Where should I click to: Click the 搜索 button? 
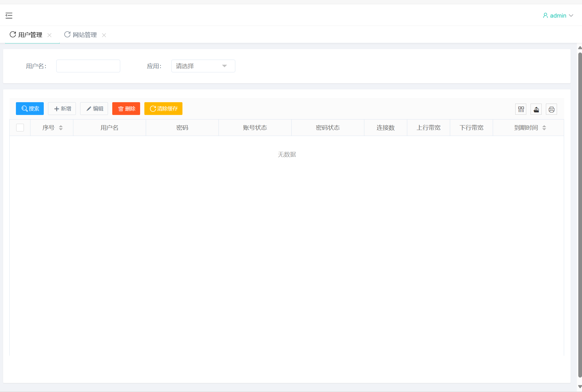30,108
